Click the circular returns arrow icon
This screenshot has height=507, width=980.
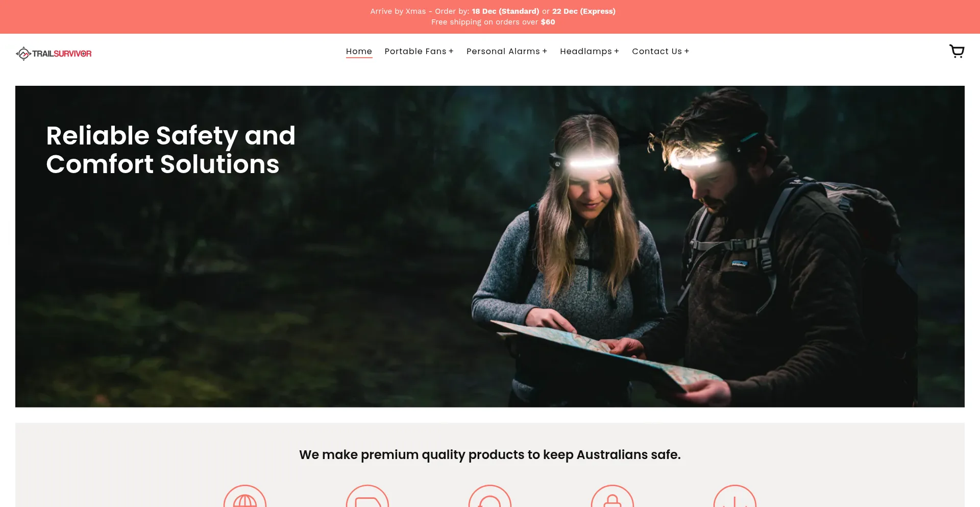click(x=490, y=496)
